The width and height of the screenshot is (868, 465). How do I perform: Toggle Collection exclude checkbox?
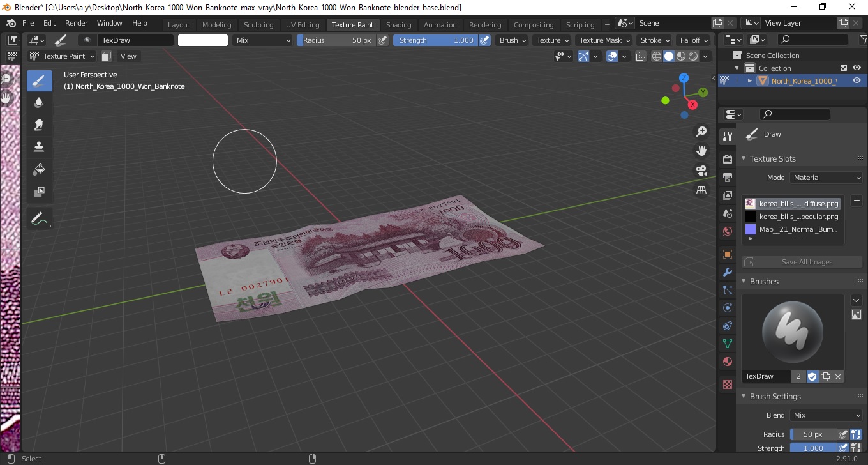[844, 68]
